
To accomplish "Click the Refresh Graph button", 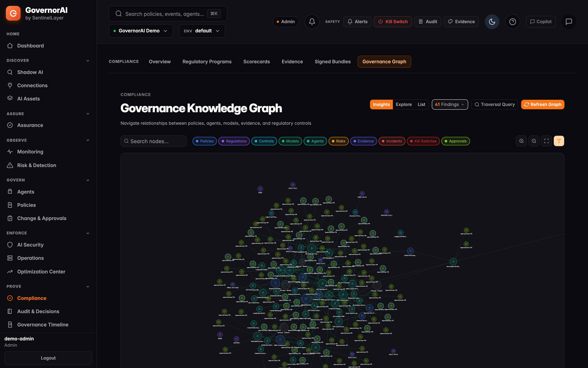I will 543,104.
